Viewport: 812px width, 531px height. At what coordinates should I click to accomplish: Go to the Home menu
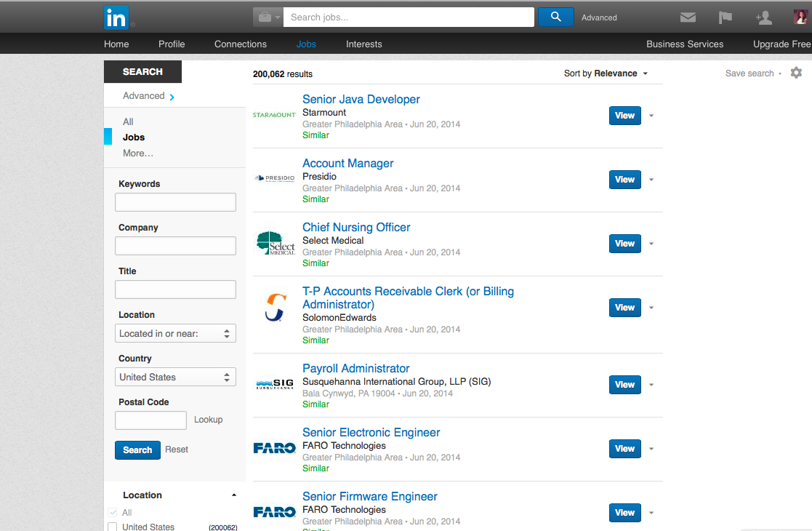(x=116, y=44)
